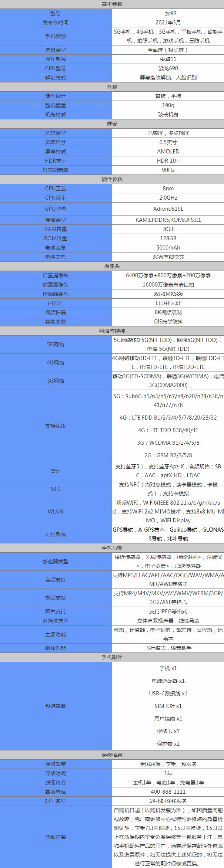Image resolution: width=224 pixels, height=868 pixels.
Task: Click the 网络与链接 section header
Action: [x=112, y=331]
